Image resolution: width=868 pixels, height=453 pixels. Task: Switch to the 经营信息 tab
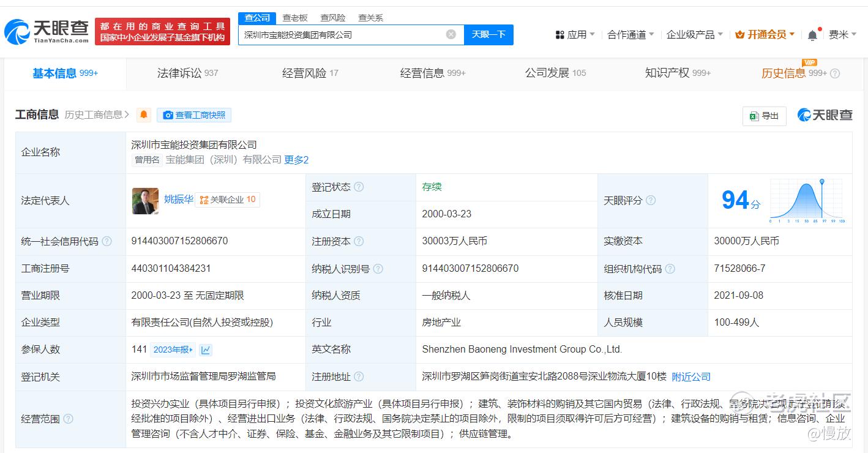433,73
